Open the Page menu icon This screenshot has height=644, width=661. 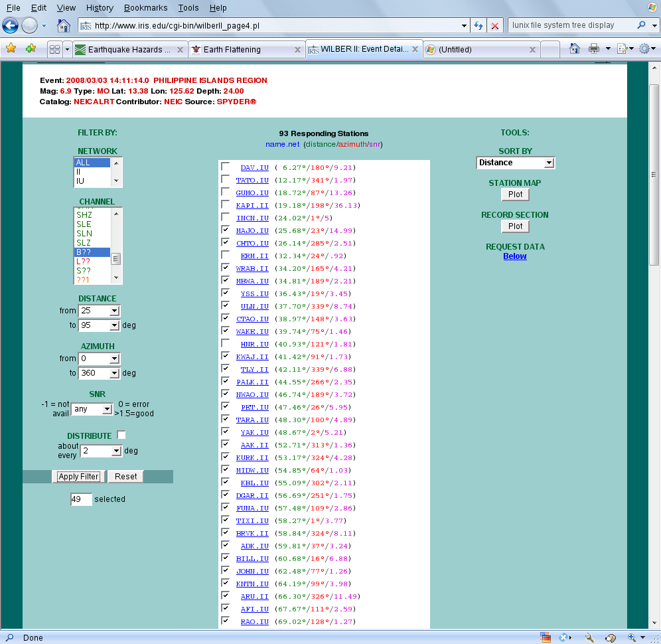pos(623,49)
